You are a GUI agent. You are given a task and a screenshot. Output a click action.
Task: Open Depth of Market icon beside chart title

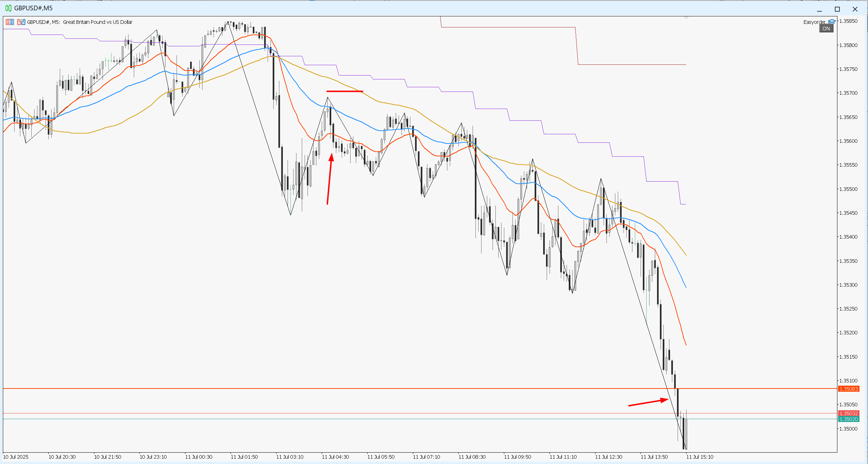[21, 22]
